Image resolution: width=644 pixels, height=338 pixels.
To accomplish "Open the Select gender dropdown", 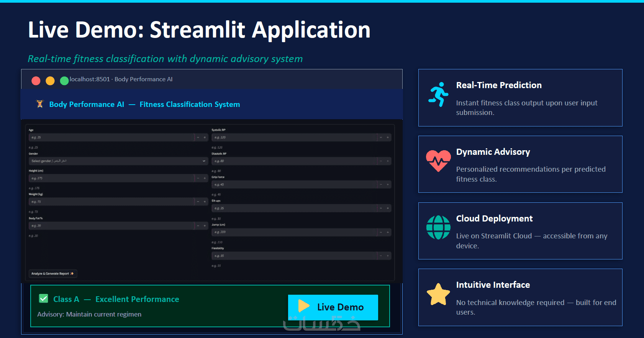I will [x=118, y=161].
